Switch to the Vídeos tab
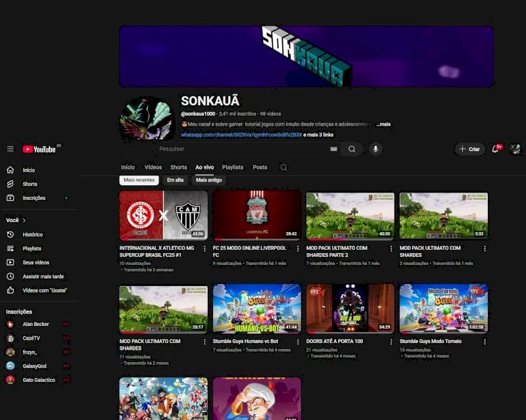Image resolution: width=526 pixels, height=420 pixels. (x=153, y=167)
